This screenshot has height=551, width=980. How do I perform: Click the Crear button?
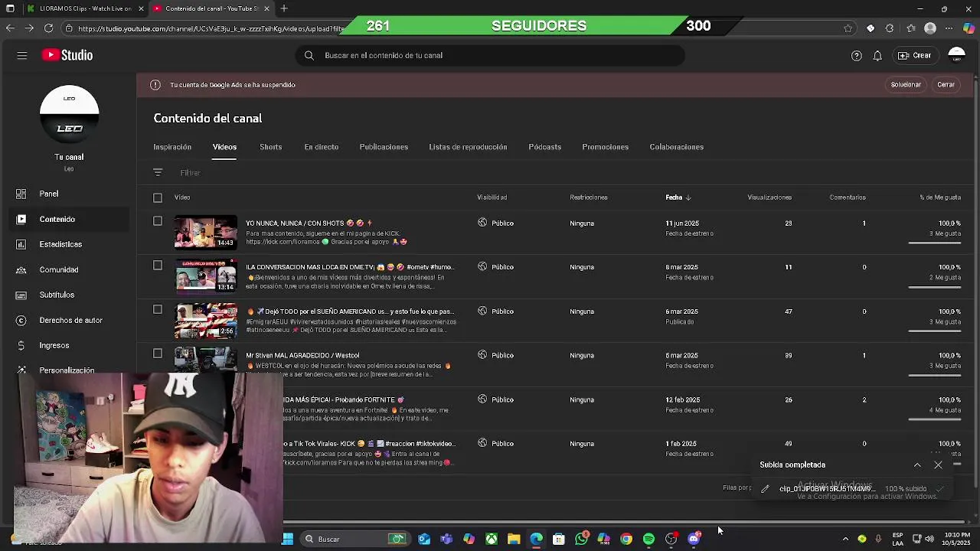914,55
